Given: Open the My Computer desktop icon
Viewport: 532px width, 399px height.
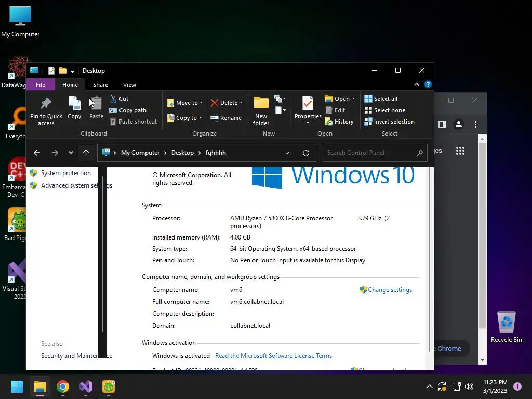Looking at the screenshot, I should (x=20, y=22).
